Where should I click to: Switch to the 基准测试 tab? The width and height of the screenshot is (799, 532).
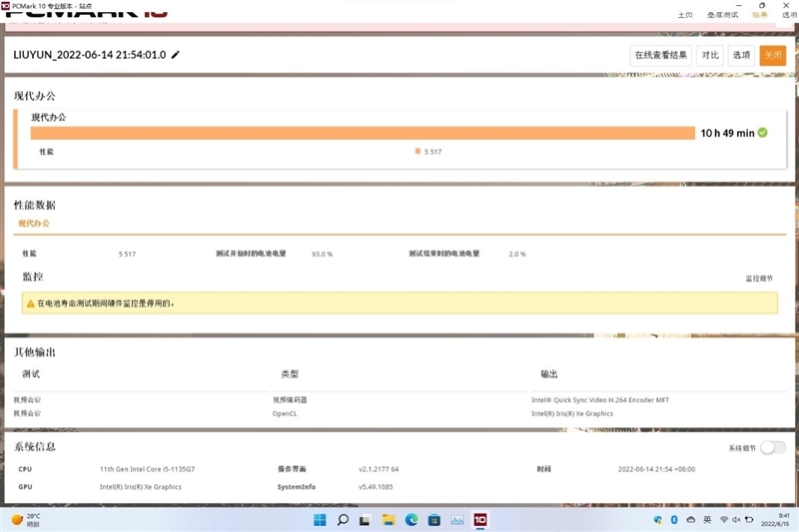click(722, 15)
